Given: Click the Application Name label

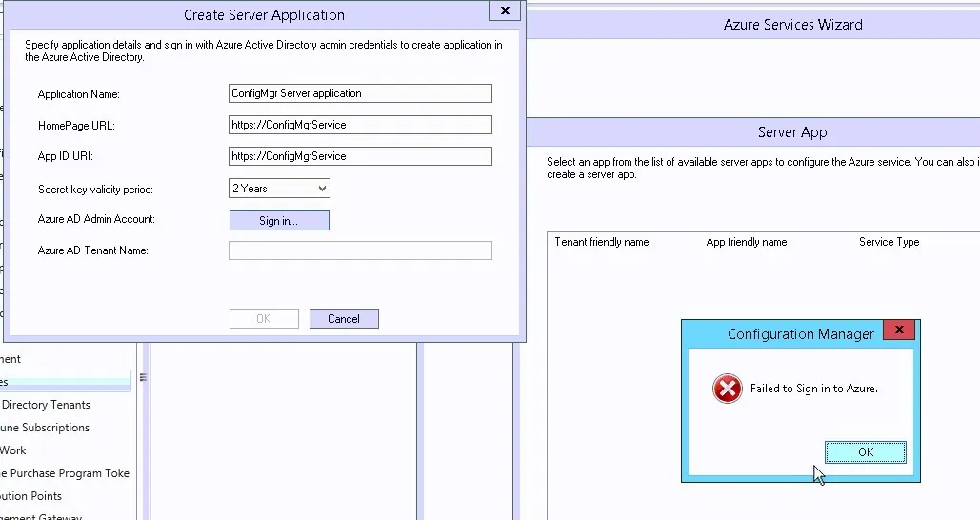Looking at the screenshot, I should point(79,94).
